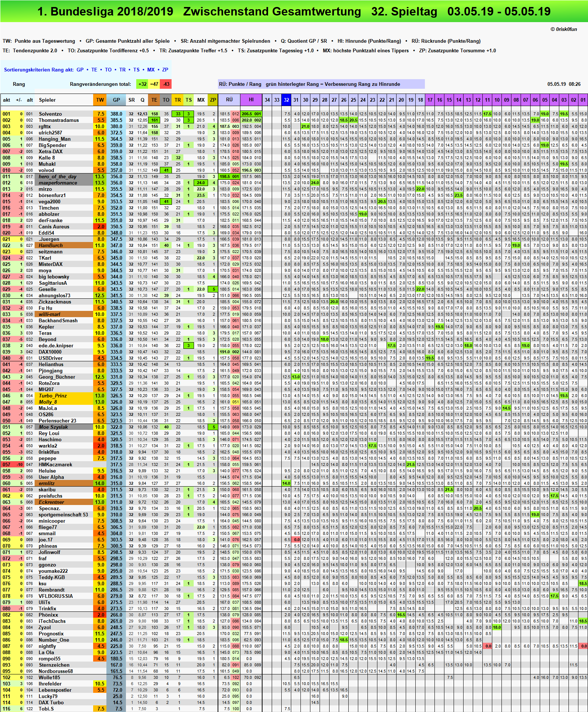Screen dimensions: 588x712
Task: Click ZP in the Sortierungskriterien line
Action: (165, 70)
